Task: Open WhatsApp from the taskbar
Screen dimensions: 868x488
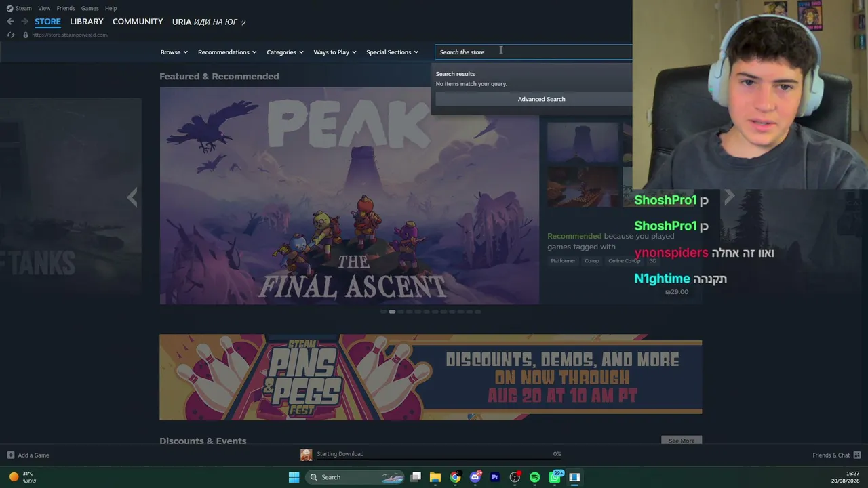Action: pyautogui.click(x=555, y=477)
